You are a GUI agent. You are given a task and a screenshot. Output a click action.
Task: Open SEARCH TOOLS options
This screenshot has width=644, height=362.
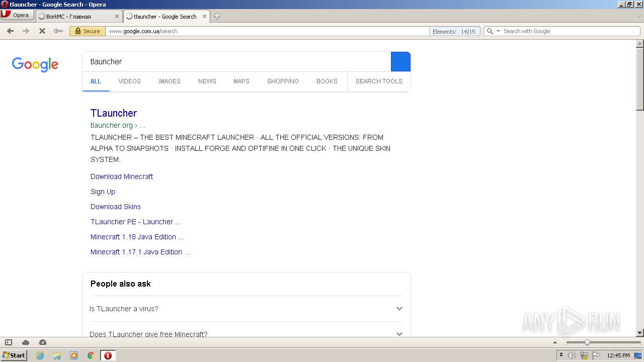pos(379,81)
